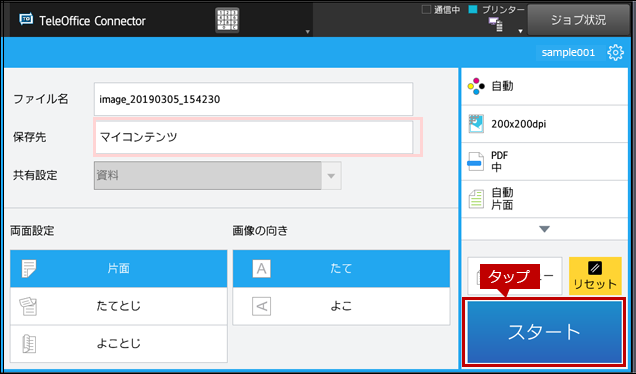Select たてとじ duplex binding option
This screenshot has width=636, height=374.
118,306
